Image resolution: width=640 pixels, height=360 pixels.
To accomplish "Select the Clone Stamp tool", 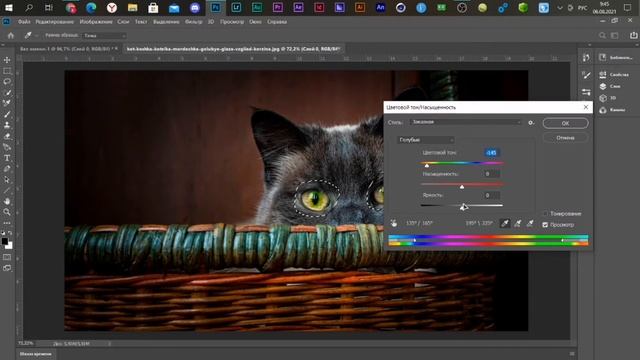I will [x=7, y=125].
